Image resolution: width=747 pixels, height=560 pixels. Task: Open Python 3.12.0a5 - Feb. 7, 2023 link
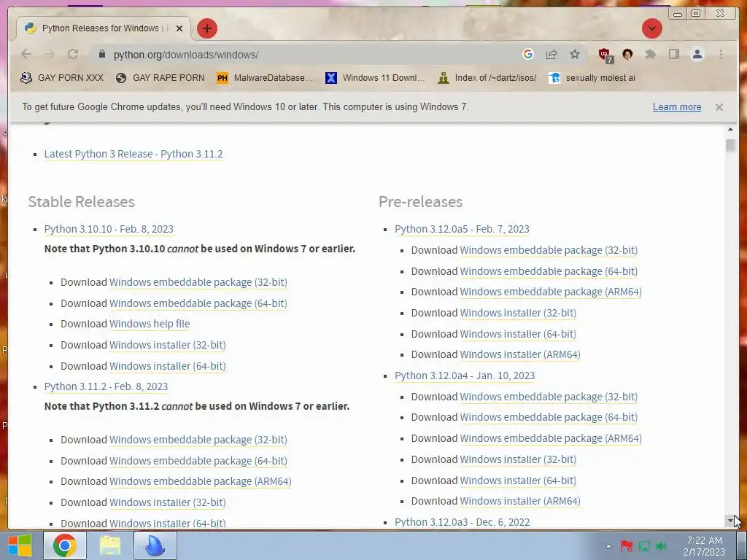point(462,229)
